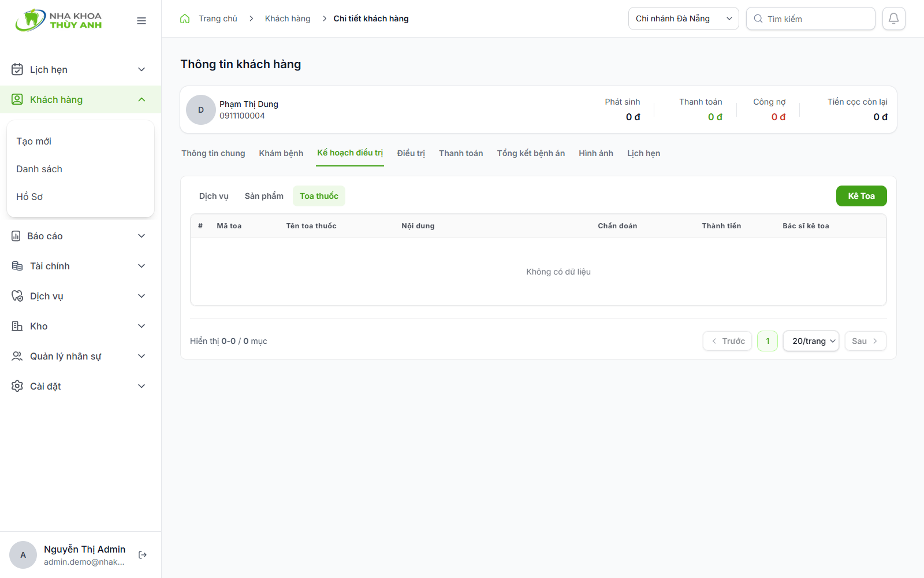Click the home icon in breadcrumb
The image size is (924, 578).
coord(185,18)
